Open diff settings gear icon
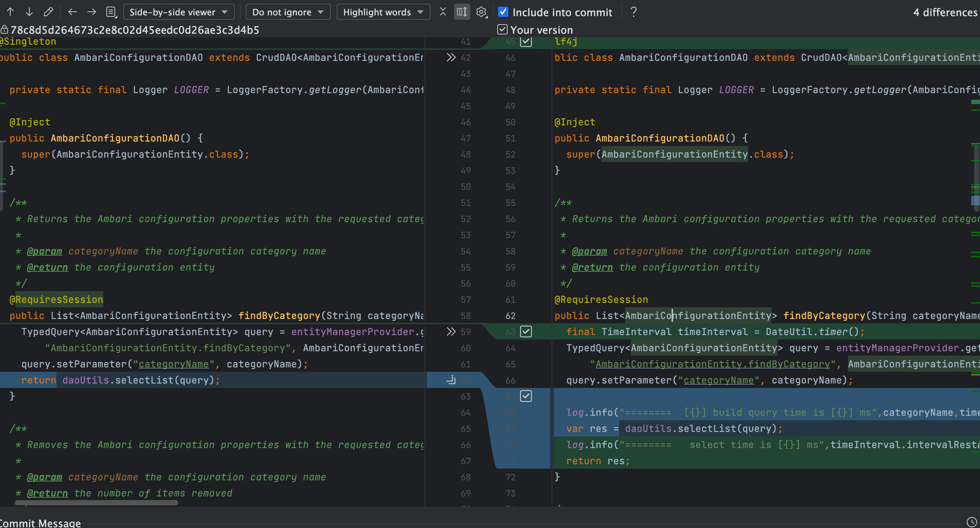Viewport: 980px width, 528px height. pos(482,12)
